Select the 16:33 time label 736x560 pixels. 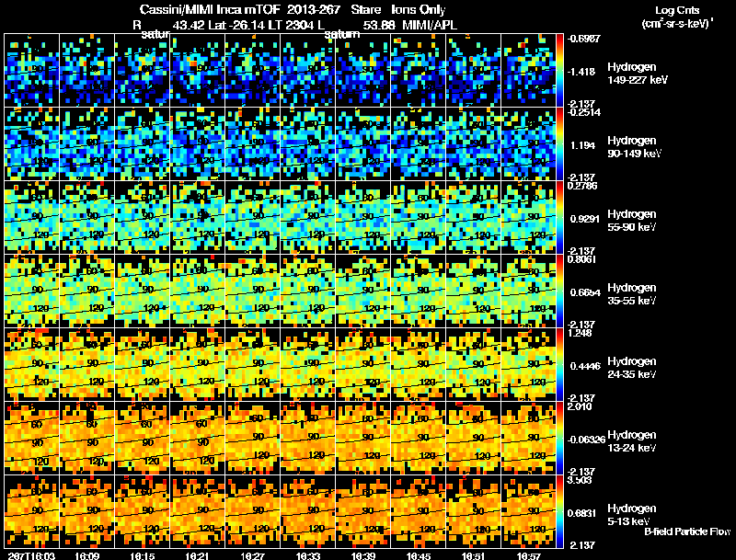click(x=308, y=555)
